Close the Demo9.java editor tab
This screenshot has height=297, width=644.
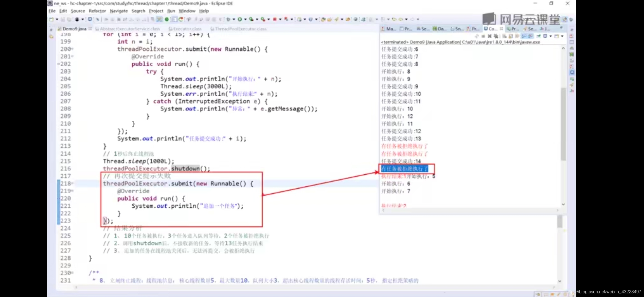click(90, 29)
